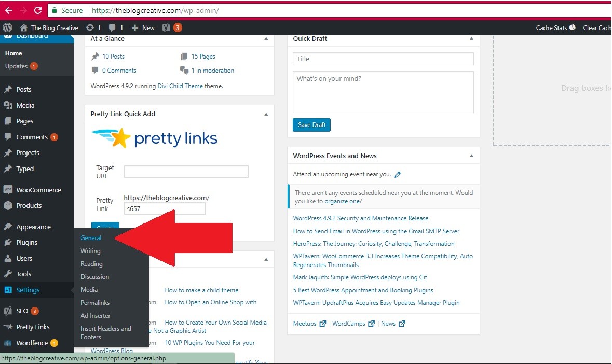The image size is (612, 364).
Task: Click the What's on your mind text area
Action: [x=383, y=92]
